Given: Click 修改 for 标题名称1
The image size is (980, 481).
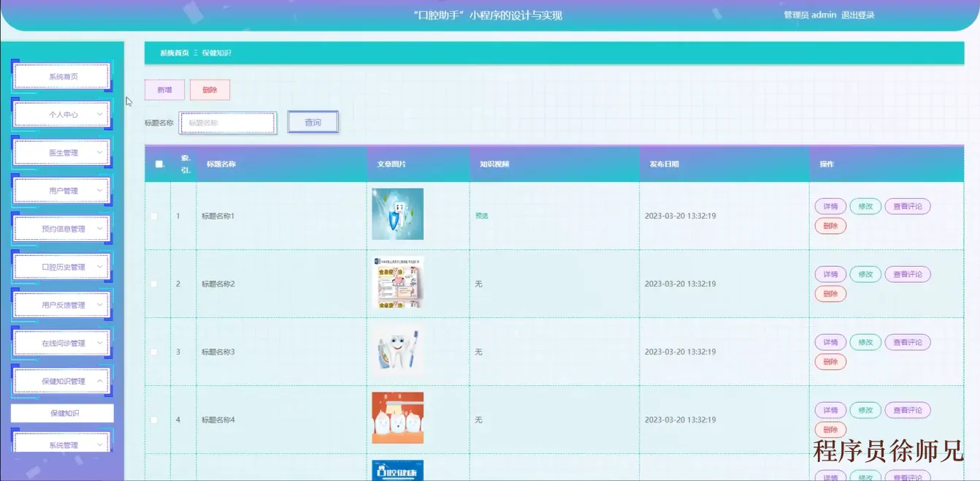Looking at the screenshot, I should tap(865, 206).
